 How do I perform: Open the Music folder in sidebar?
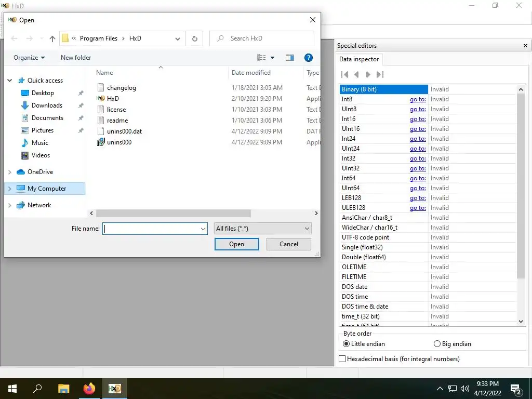pos(39,143)
